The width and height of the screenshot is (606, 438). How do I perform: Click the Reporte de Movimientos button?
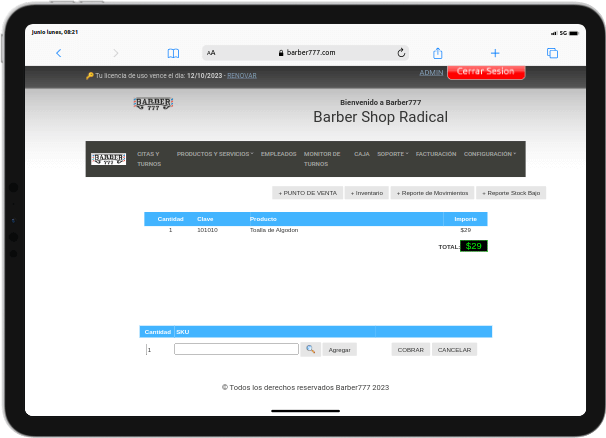click(432, 193)
